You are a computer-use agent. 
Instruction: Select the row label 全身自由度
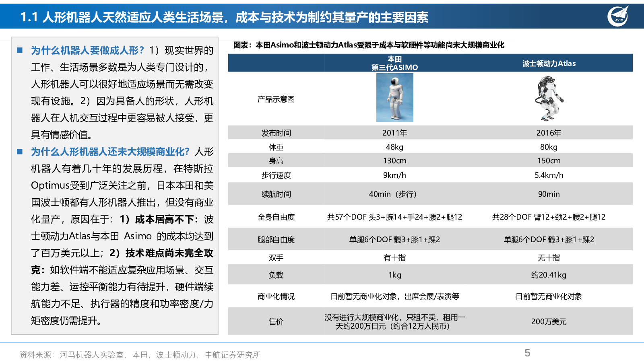[x=276, y=217]
